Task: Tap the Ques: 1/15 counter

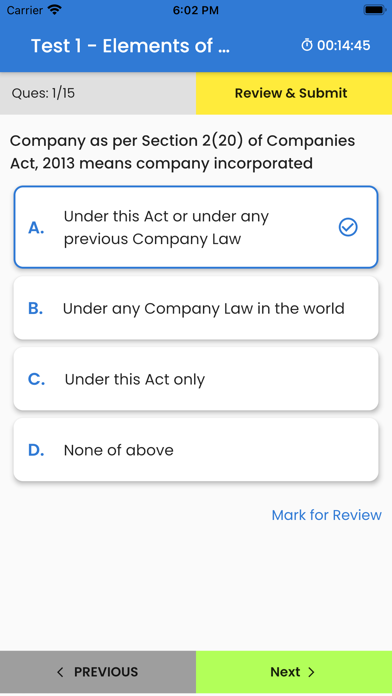Action: click(x=43, y=93)
